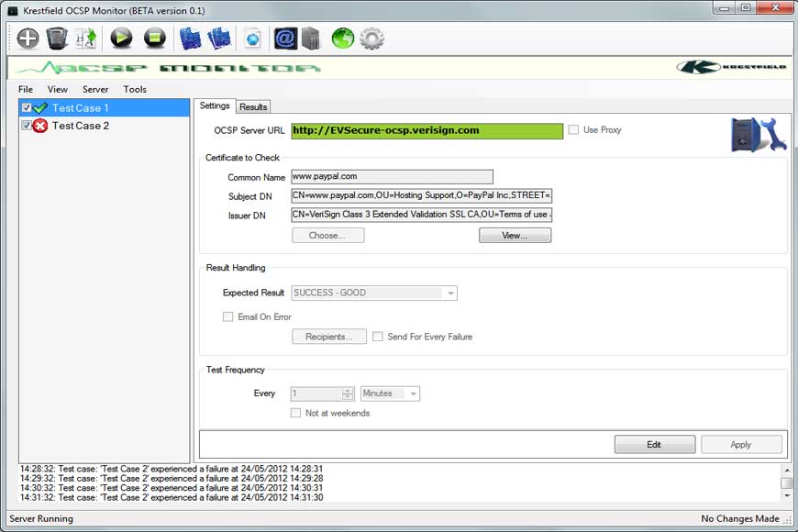Screen dimensions: 798x532
Task: Click the log entry starting with 14:30:32
Action: tap(171, 488)
